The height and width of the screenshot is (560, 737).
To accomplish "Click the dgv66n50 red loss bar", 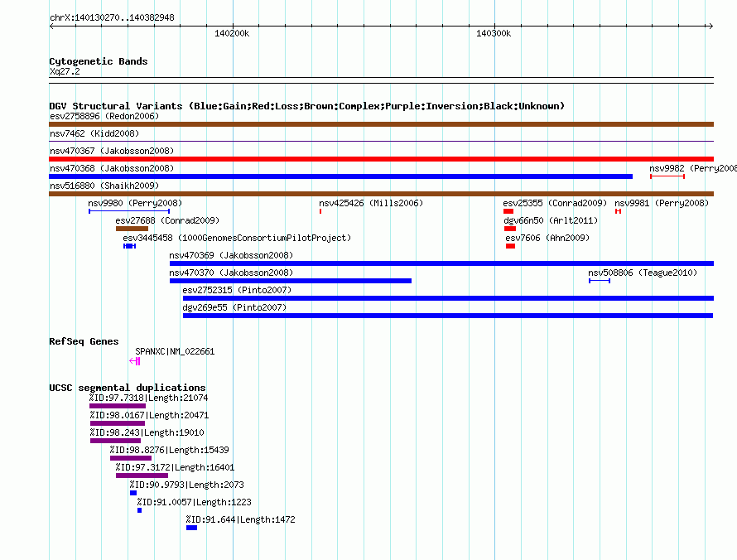I will tap(510, 229).
